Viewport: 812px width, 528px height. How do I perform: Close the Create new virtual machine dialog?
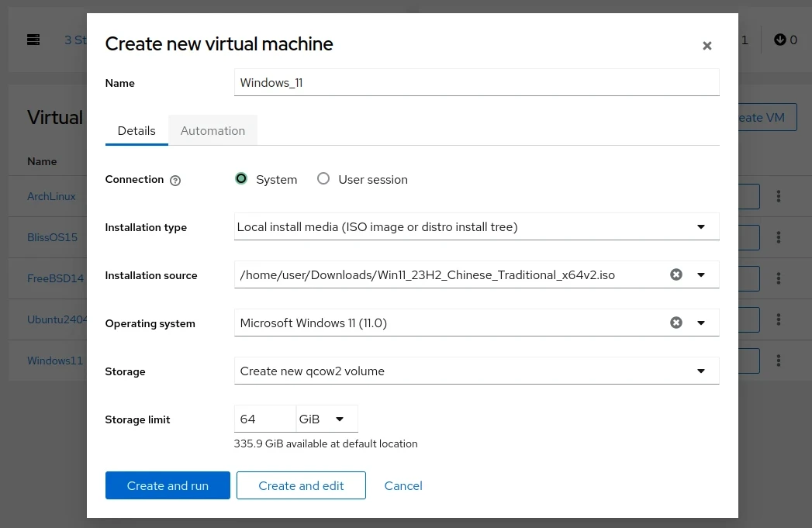click(707, 46)
